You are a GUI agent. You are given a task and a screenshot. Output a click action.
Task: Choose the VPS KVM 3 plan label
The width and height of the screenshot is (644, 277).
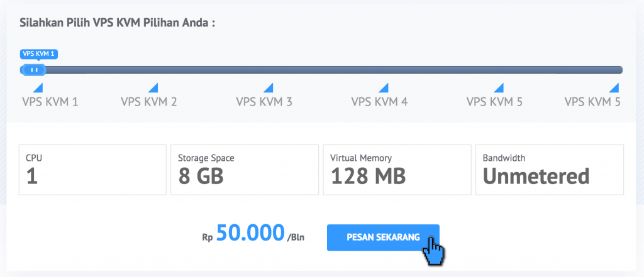tap(264, 102)
